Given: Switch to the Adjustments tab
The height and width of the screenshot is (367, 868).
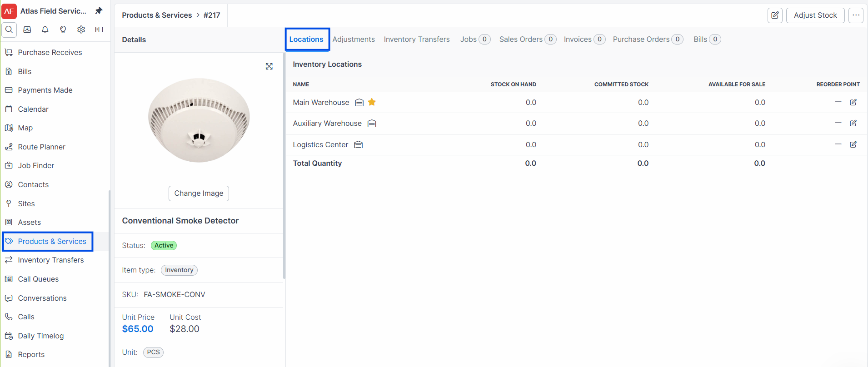Looking at the screenshot, I should (x=354, y=40).
